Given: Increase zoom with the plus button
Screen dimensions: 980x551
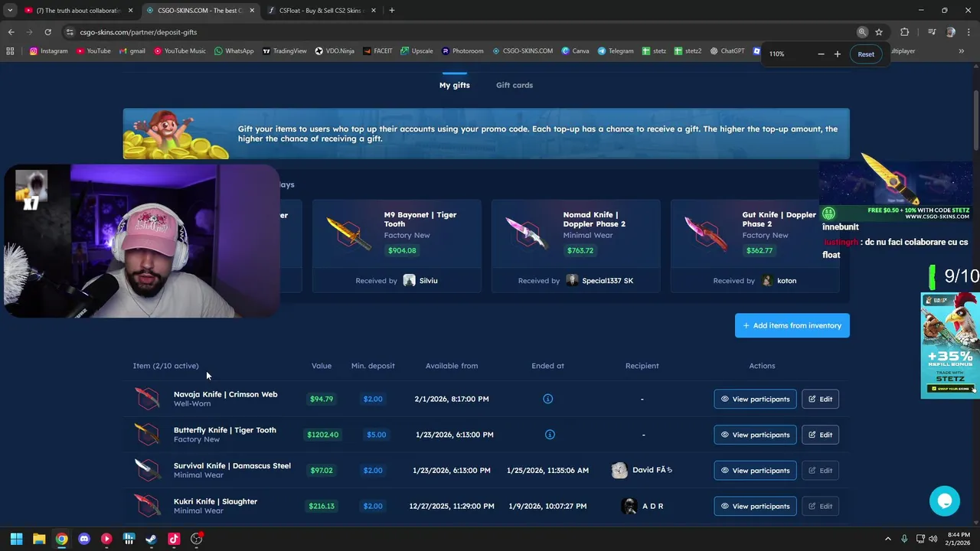Looking at the screenshot, I should coord(837,54).
